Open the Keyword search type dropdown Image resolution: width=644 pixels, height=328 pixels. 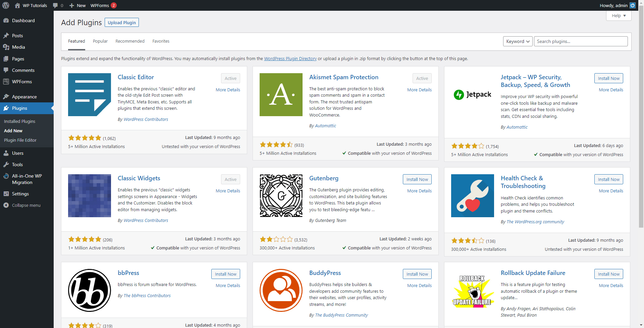click(518, 41)
